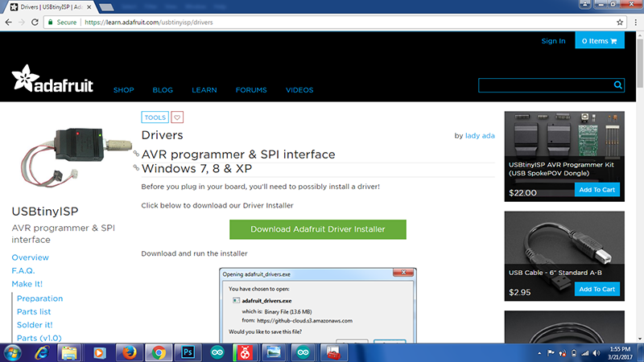Screen dimensions: 644x362
Task: Open the red toolbox taskbar icon
Action: coord(333,353)
